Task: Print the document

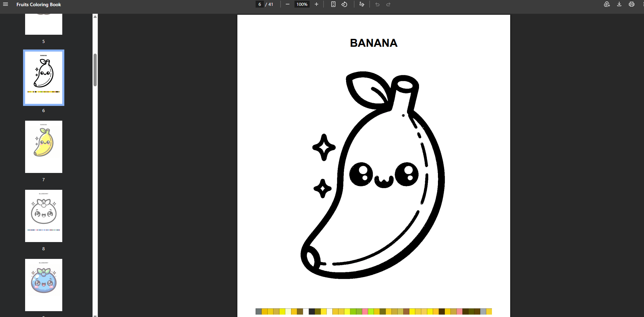Action: pos(632,4)
